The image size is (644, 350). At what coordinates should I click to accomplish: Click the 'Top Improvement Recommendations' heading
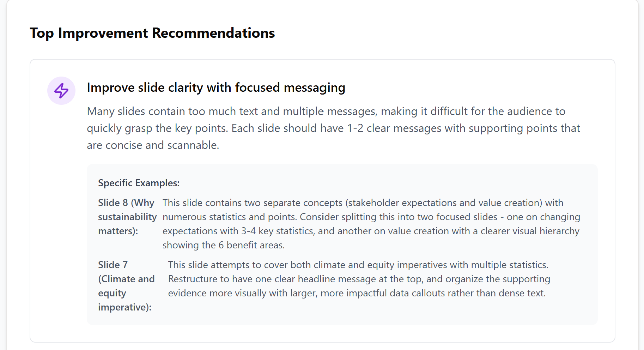[x=152, y=33]
